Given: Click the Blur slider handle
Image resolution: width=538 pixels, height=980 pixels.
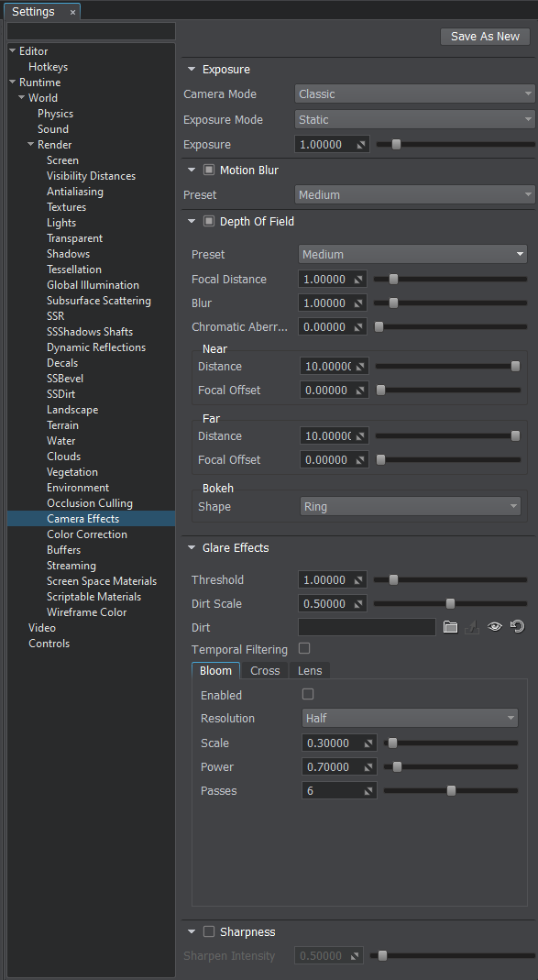Looking at the screenshot, I should pyautogui.click(x=394, y=303).
